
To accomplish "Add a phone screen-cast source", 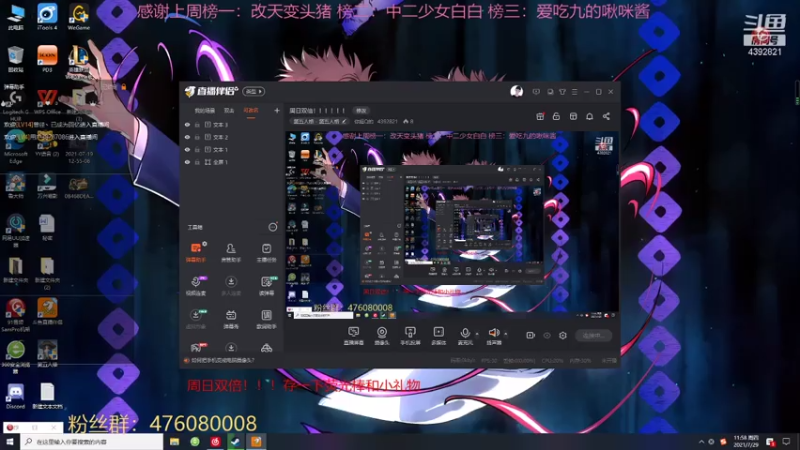I will pyautogui.click(x=410, y=336).
